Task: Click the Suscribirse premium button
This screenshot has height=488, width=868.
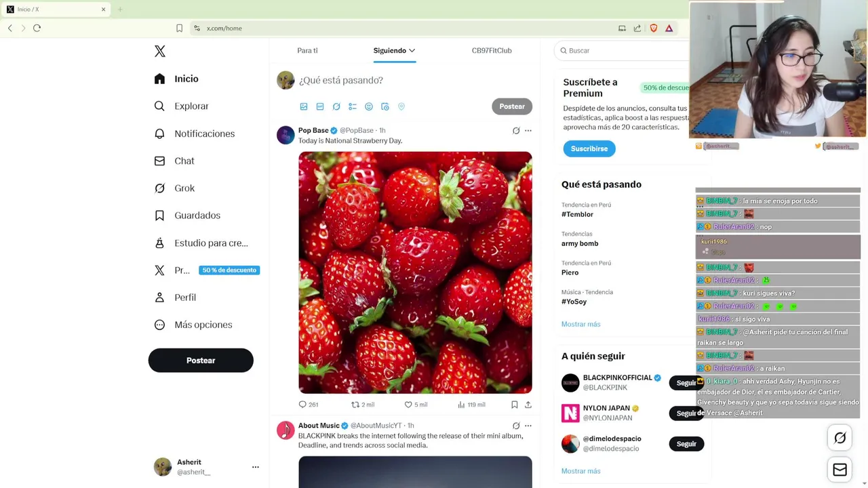Action: (589, 148)
